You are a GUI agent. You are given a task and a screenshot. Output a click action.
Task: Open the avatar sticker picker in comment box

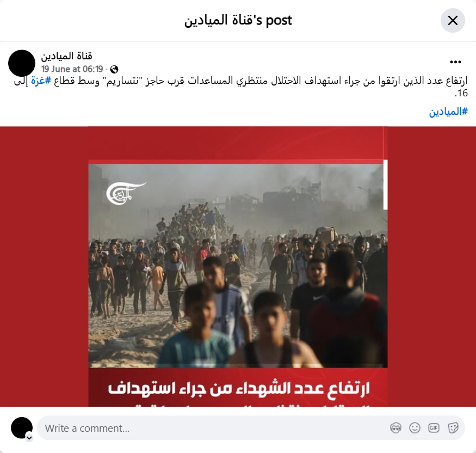coord(395,428)
